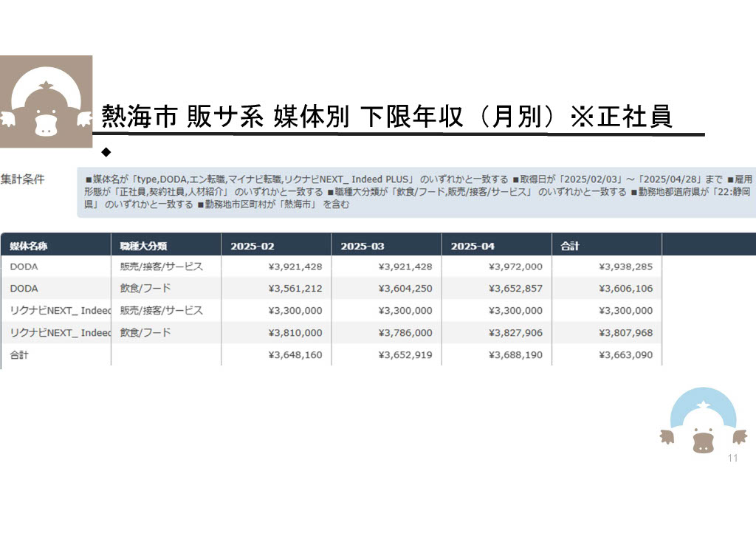Click 飲食/フード in the リクナビNEXT row

pyautogui.click(x=145, y=332)
